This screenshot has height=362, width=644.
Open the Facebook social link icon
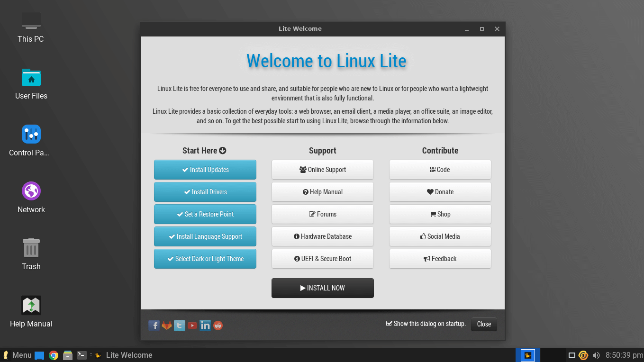tap(154, 326)
